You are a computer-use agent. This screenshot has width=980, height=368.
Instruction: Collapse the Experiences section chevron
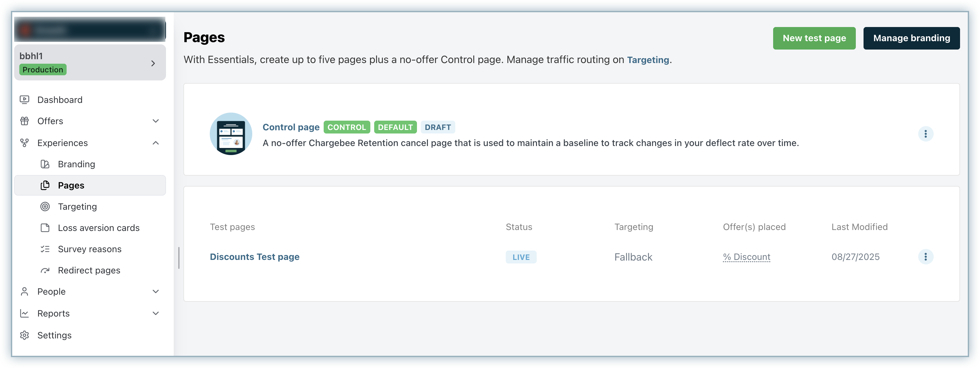click(x=156, y=143)
